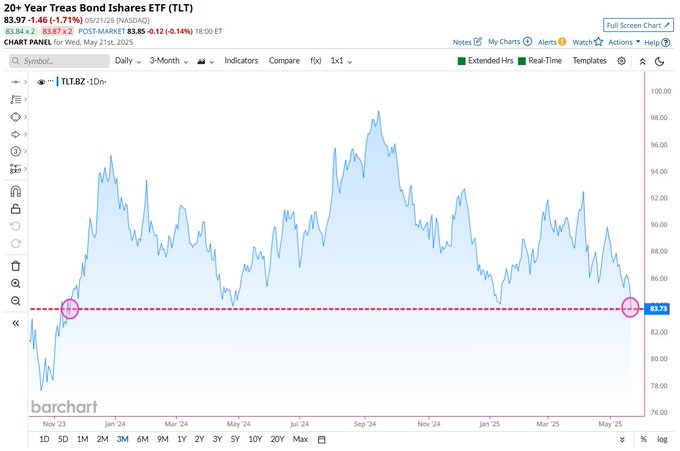Click the My Charts link

(504, 42)
